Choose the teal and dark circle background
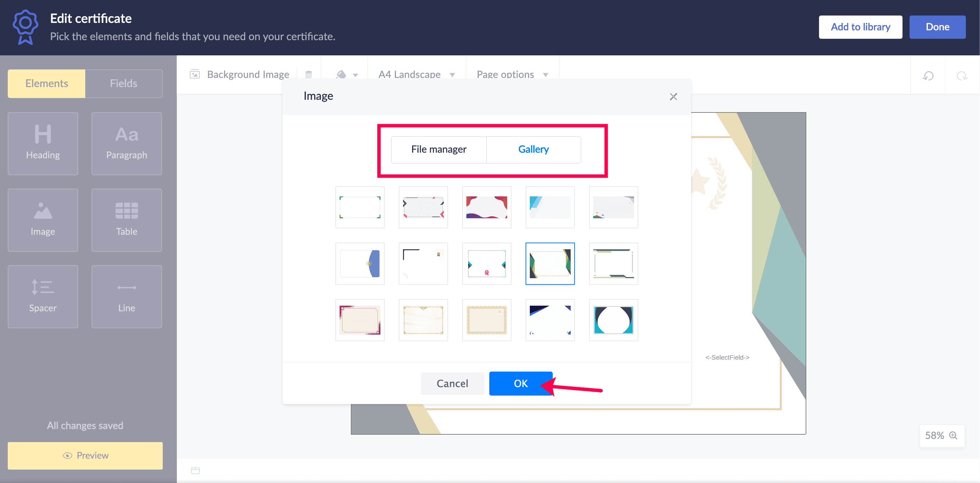This screenshot has height=483, width=980. pos(614,320)
